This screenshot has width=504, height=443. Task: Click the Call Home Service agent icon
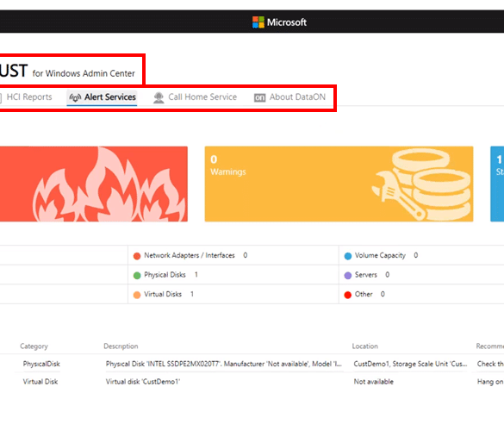(159, 97)
